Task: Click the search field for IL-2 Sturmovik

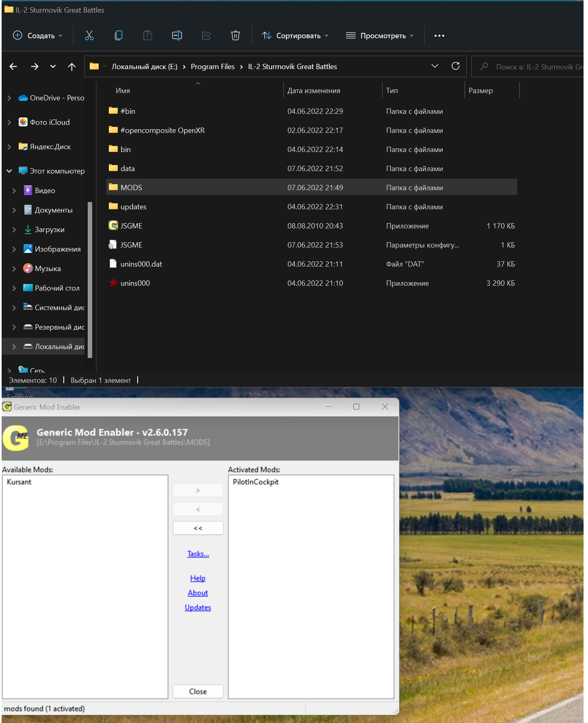Action: pos(528,67)
